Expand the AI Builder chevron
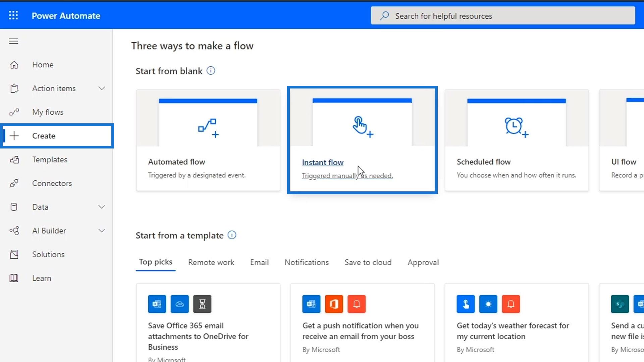 pos(102,231)
